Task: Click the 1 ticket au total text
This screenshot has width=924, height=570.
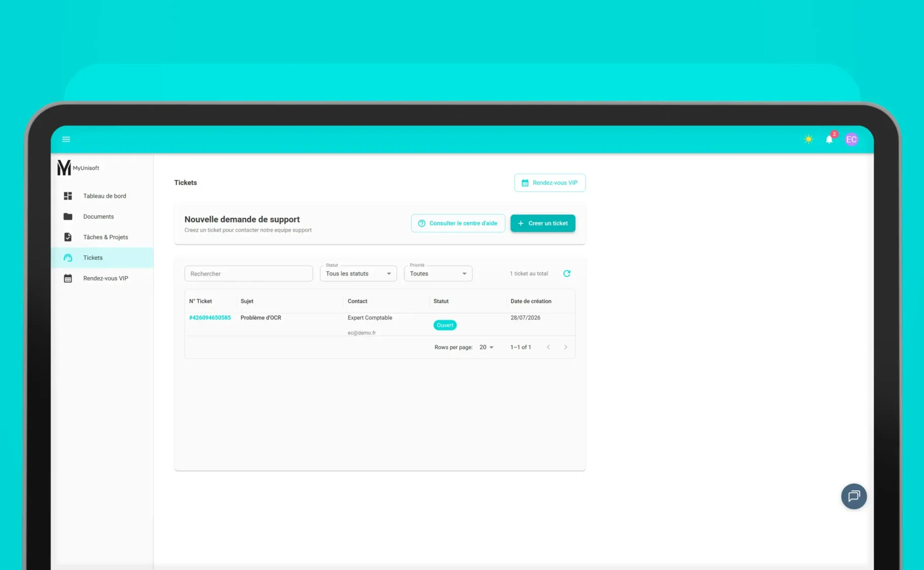Action: 529,274
